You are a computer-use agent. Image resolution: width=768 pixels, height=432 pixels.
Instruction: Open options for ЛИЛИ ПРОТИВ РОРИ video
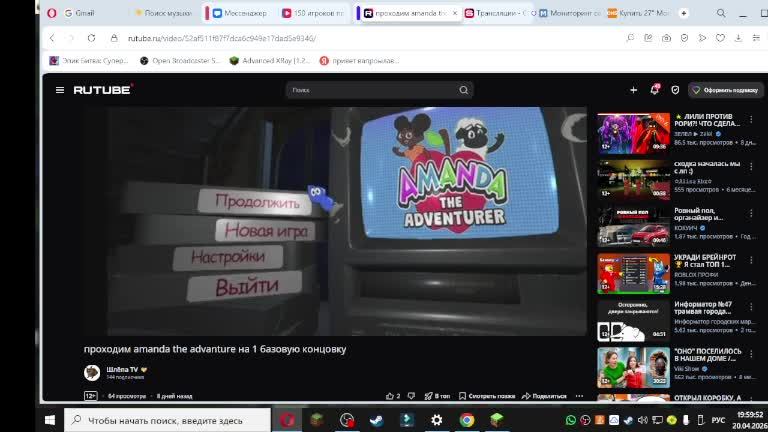751,119
